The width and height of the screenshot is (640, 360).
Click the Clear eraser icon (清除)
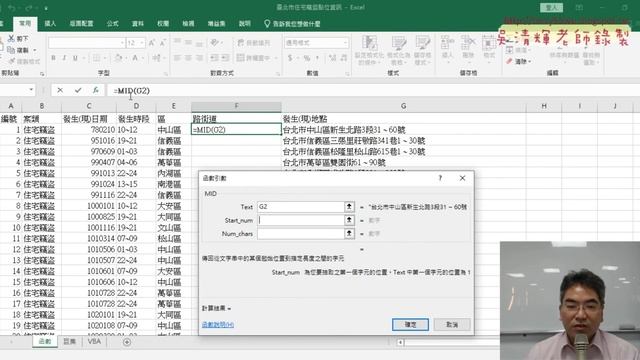coord(509,61)
